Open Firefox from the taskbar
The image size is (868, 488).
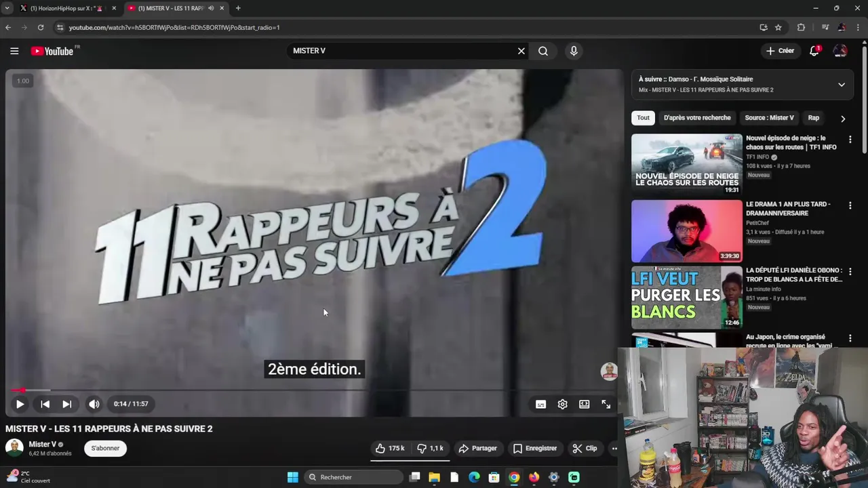534,477
